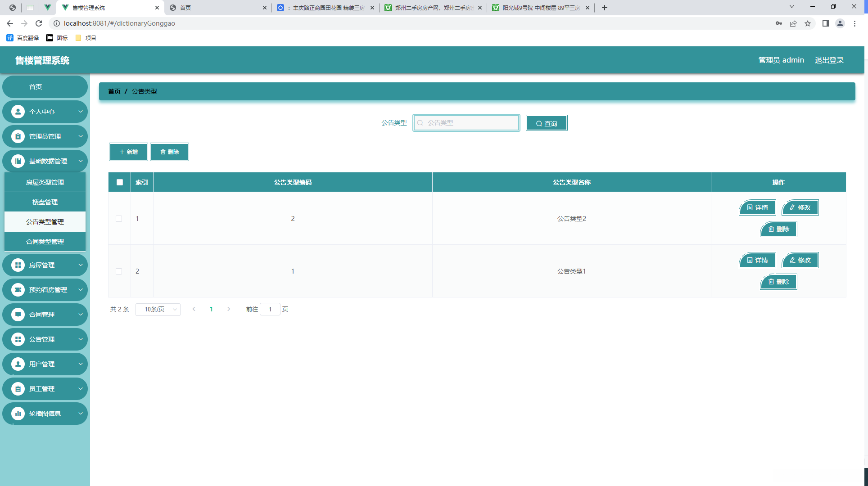The image size is (868, 486).
Task: Click the 轮播图信息 bar chart icon
Action: [x=18, y=414]
